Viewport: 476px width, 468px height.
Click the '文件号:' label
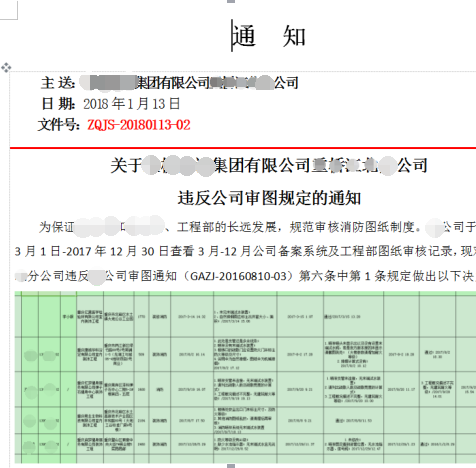pyautogui.click(x=59, y=125)
